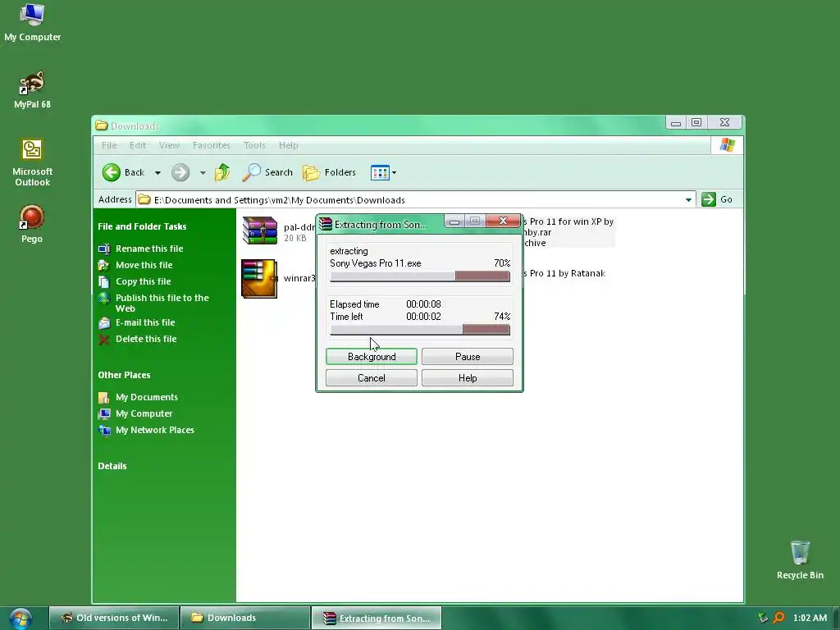
Task: Collapse the File and Folder Tasks section
Action: [x=142, y=226]
